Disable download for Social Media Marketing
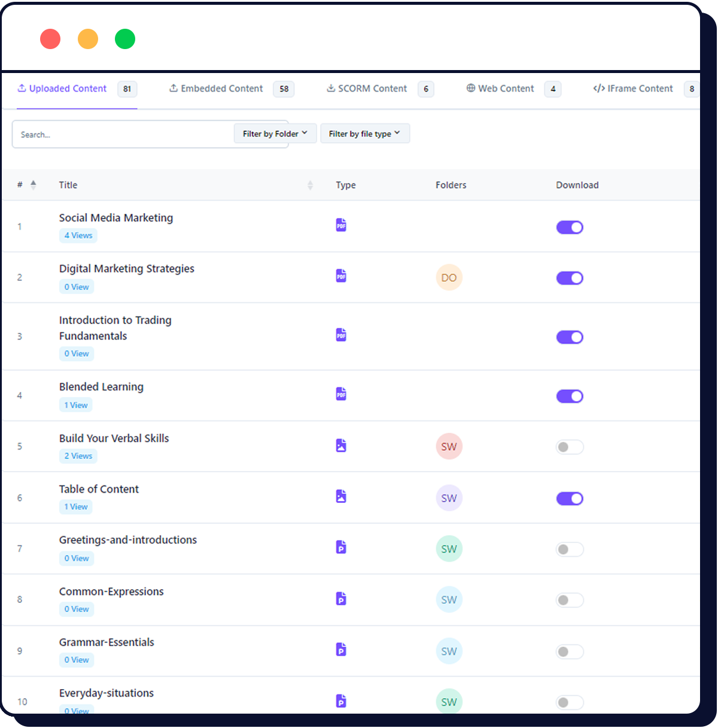718x728 pixels. 570,227
